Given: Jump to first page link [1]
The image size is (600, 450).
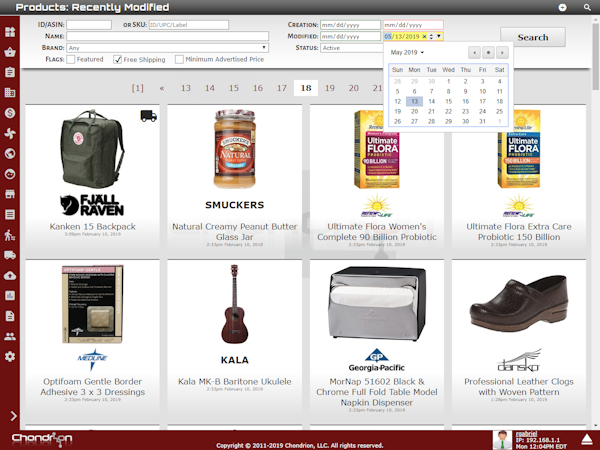Looking at the screenshot, I should [x=138, y=88].
